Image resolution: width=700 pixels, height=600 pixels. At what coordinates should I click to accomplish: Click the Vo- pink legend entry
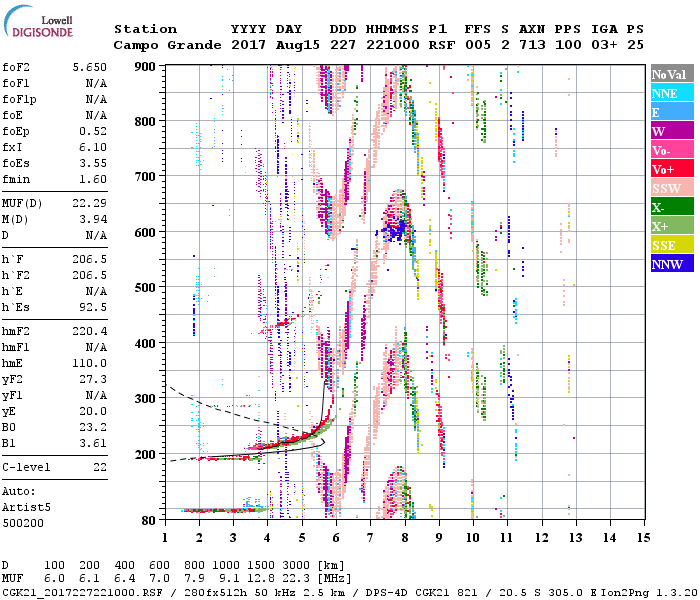pyautogui.click(x=670, y=150)
